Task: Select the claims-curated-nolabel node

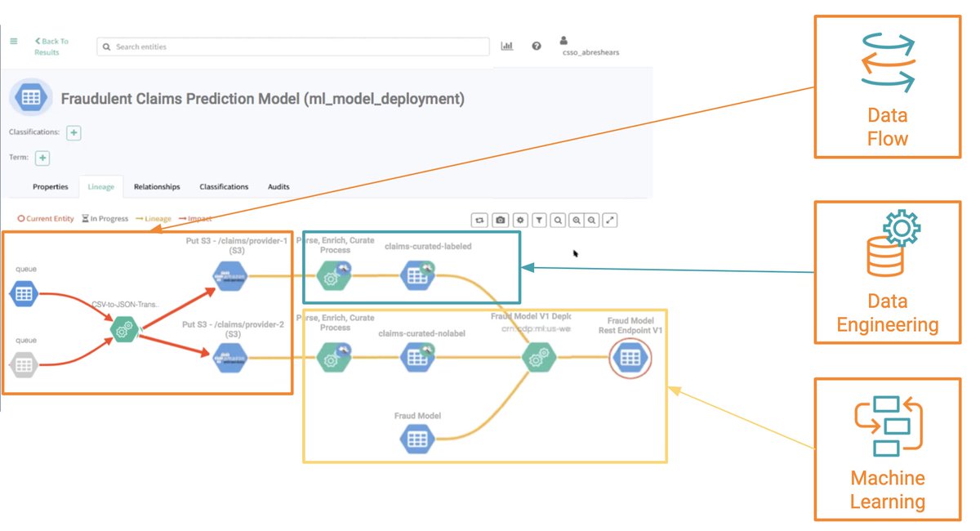Action: (x=417, y=358)
